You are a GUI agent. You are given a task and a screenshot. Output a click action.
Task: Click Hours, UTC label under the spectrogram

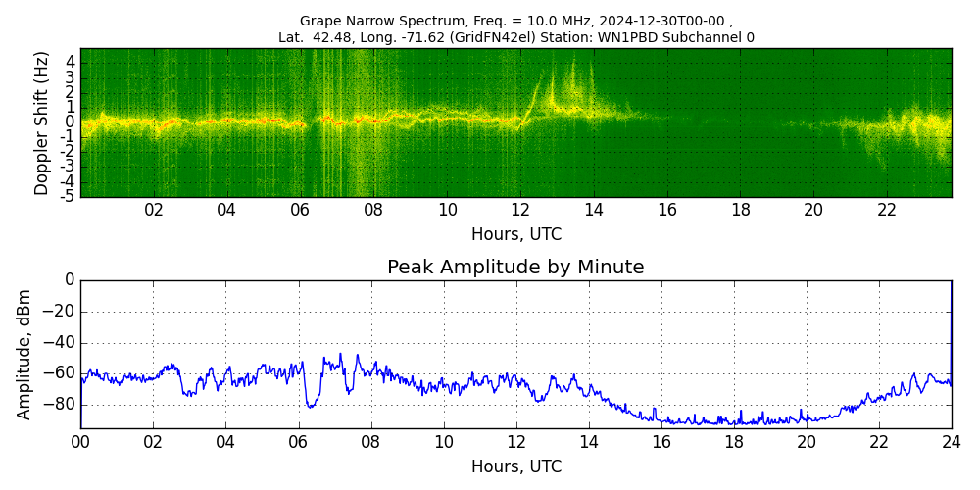click(515, 235)
